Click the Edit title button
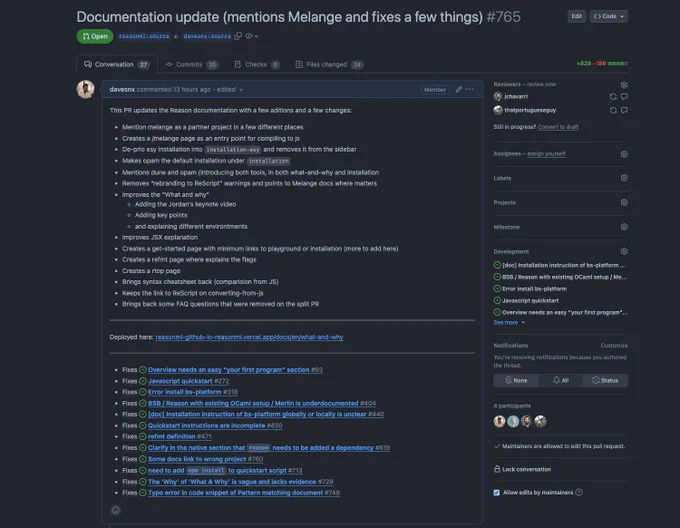The image size is (680, 528). pos(576,16)
